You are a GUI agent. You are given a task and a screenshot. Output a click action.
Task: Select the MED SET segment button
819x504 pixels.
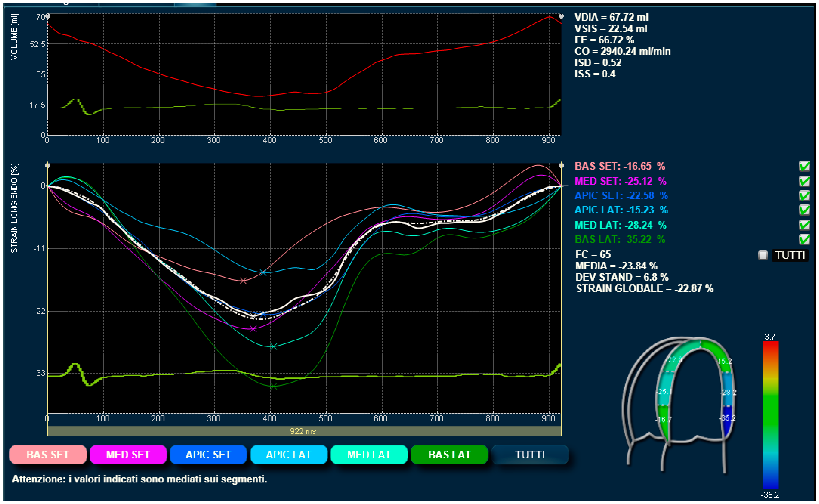coord(128,455)
